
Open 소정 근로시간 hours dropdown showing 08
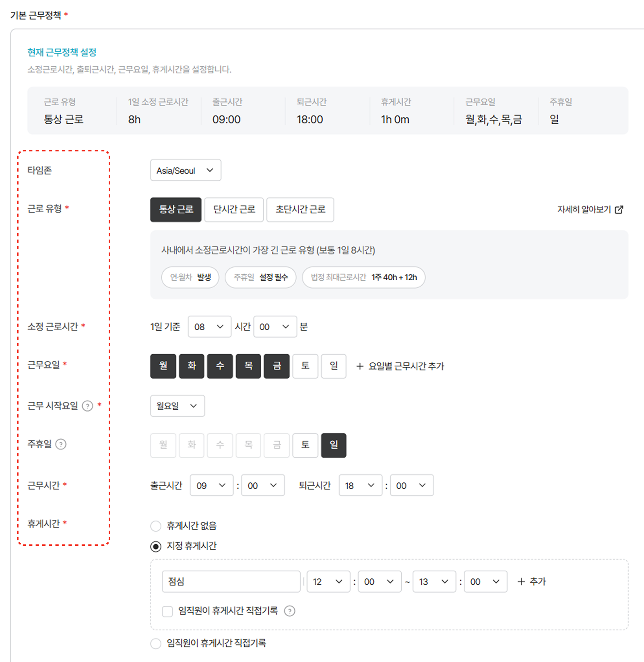tap(210, 327)
